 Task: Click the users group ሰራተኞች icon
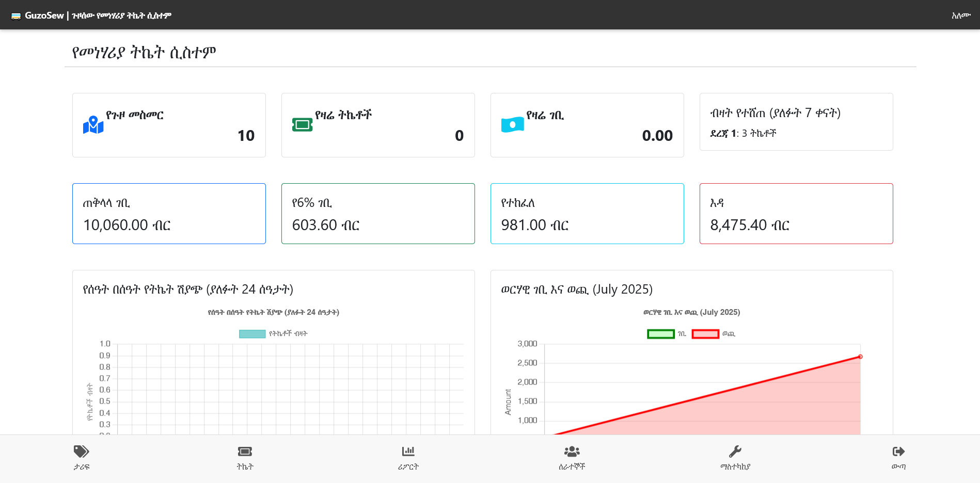(572, 452)
